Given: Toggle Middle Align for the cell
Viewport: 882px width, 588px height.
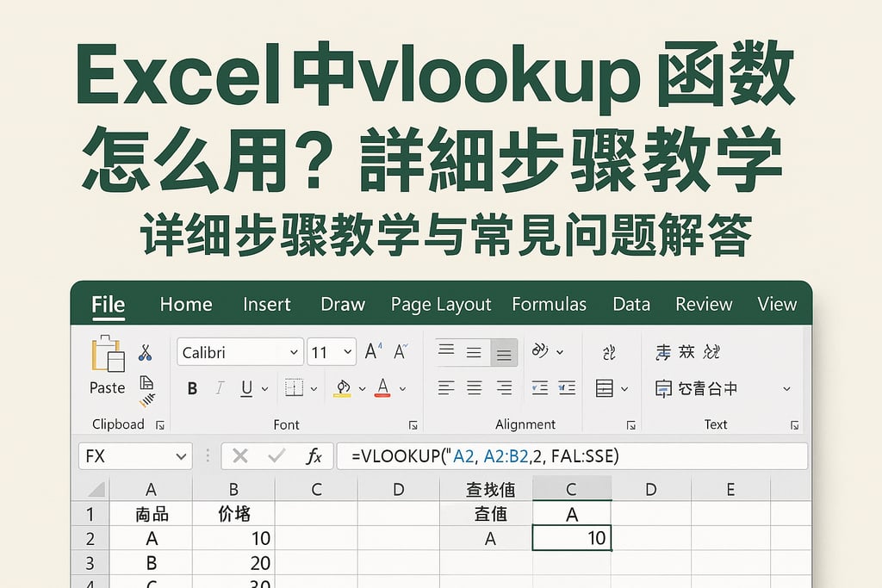Looking at the screenshot, I should pyautogui.click(x=474, y=352).
